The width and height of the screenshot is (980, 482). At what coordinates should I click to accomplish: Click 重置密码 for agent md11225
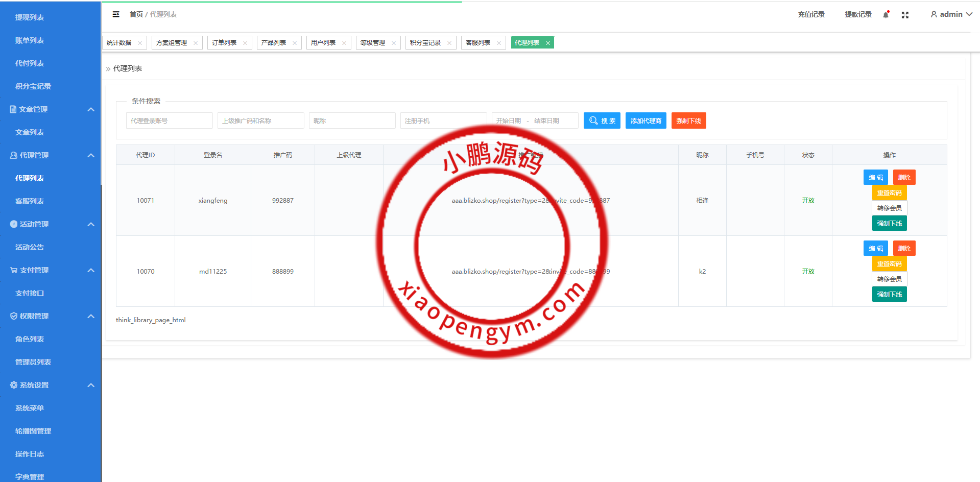(x=889, y=263)
